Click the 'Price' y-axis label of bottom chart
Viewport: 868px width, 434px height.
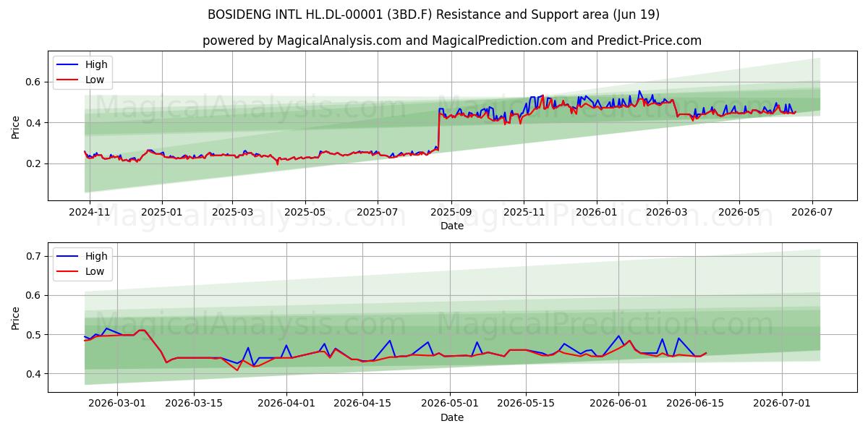16,318
